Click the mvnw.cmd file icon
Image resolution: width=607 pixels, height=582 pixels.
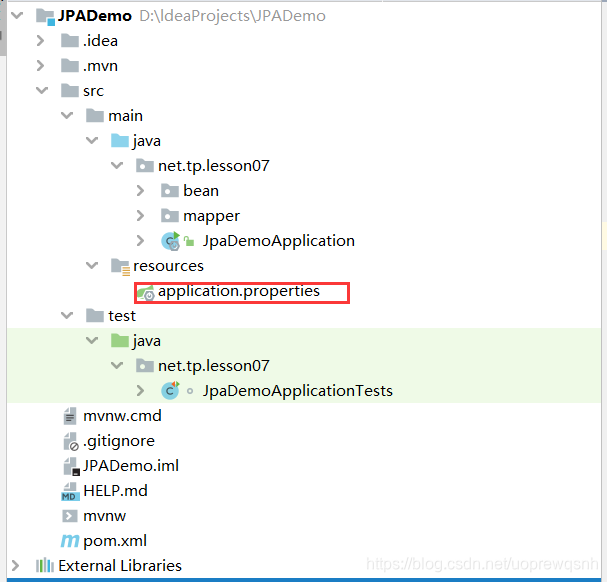click(x=70, y=416)
